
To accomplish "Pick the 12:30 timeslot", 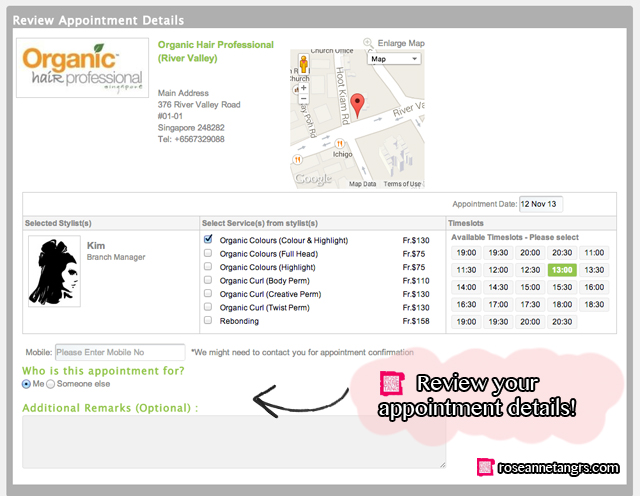I will click(x=530, y=270).
